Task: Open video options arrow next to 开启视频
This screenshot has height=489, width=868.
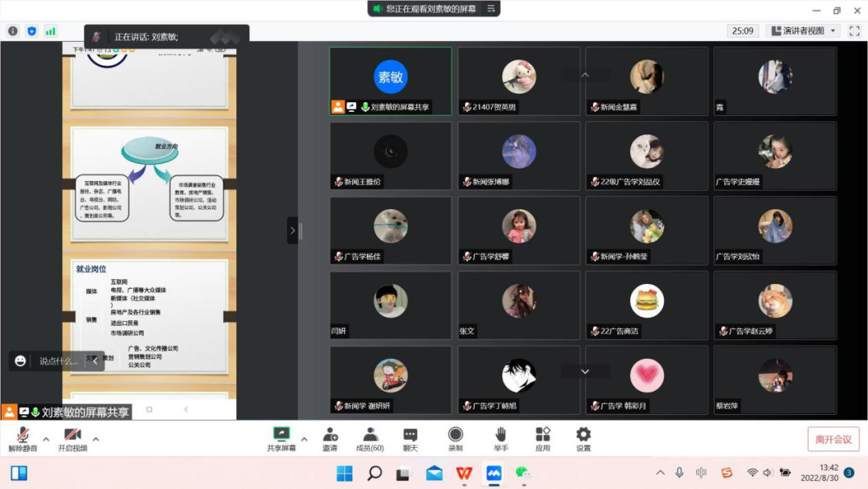Action: (x=96, y=439)
